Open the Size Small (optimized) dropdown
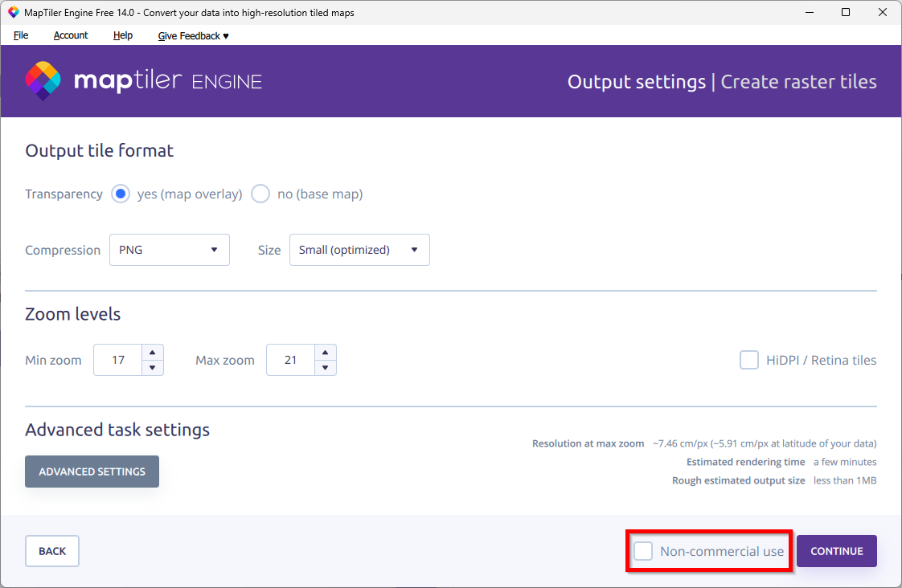This screenshot has width=902, height=588. click(x=359, y=250)
